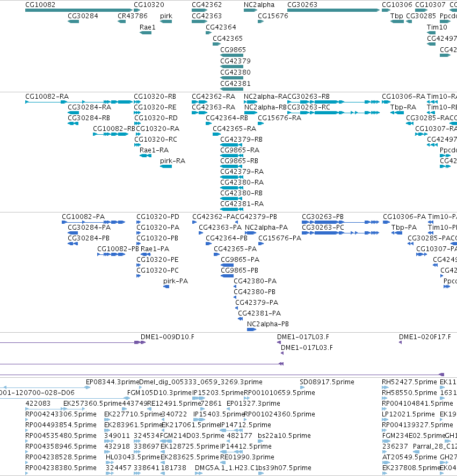Select the CG30284 gene label
The width and height of the screenshot is (457, 476).
83,16
